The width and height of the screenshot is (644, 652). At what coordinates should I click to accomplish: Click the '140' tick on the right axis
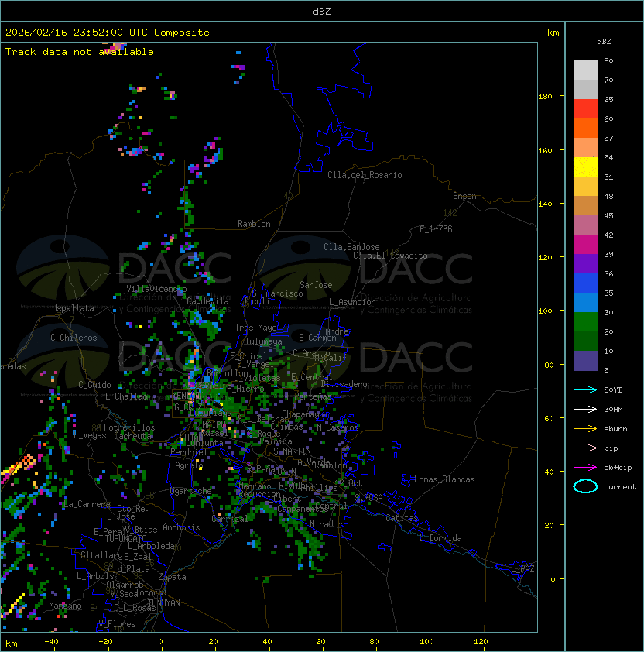545,204
